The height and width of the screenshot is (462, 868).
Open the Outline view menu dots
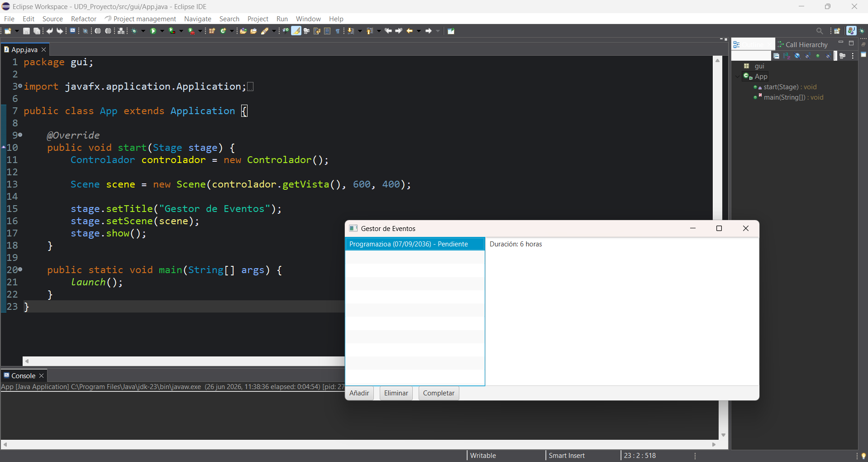pyautogui.click(x=853, y=56)
